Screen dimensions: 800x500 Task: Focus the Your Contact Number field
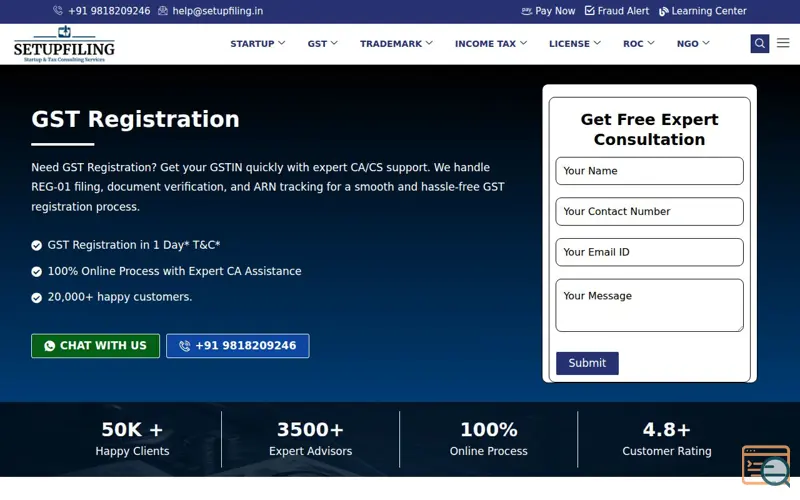649,212
